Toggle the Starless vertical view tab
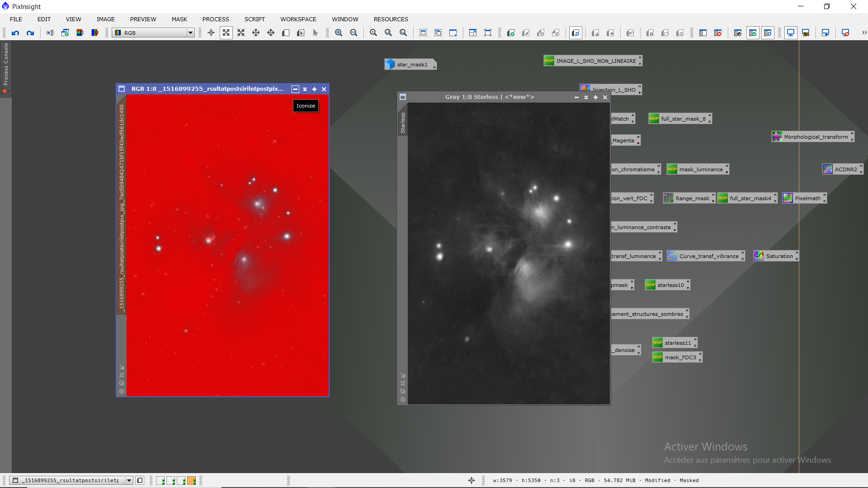This screenshot has height=488, width=868. (403, 123)
